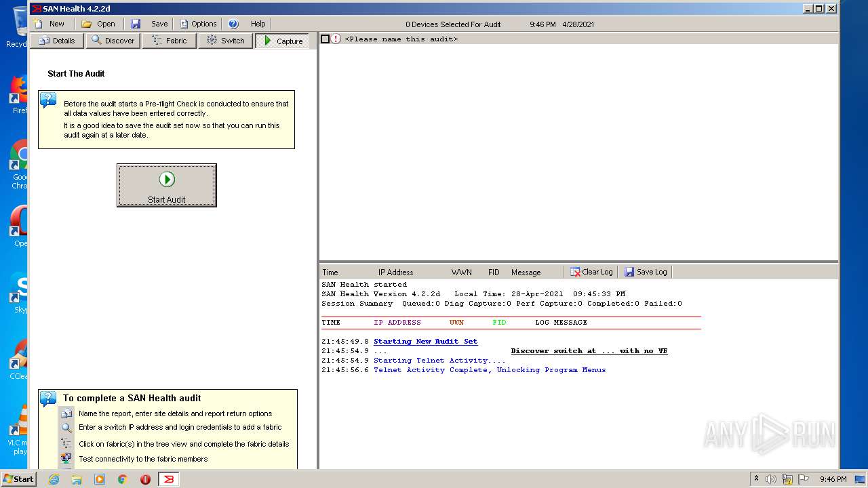Click the fabric tree step icon
Image resolution: width=868 pixels, height=488 pixels.
pos(66,443)
